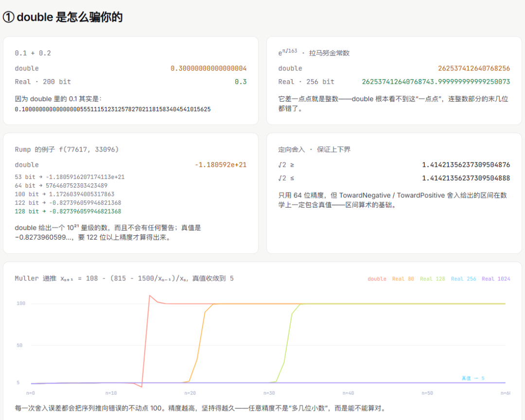Click the x-axis label n=20

pyautogui.click(x=190, y=393)
